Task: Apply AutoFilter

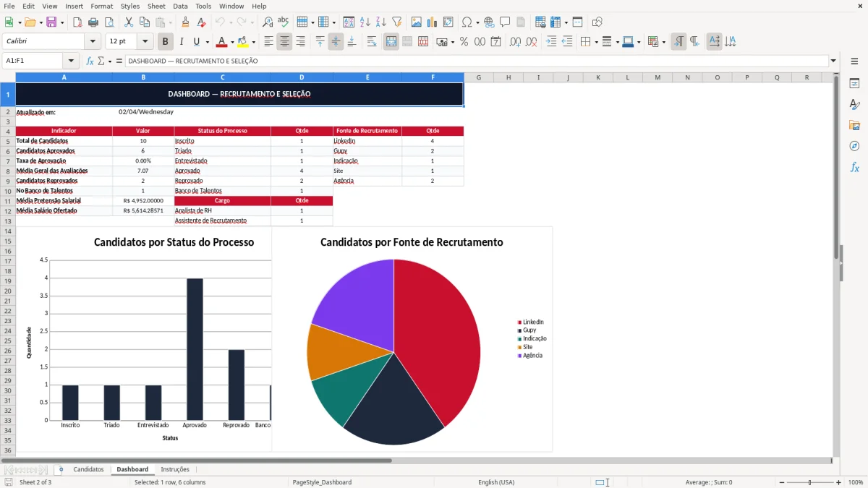Action: 396,22
